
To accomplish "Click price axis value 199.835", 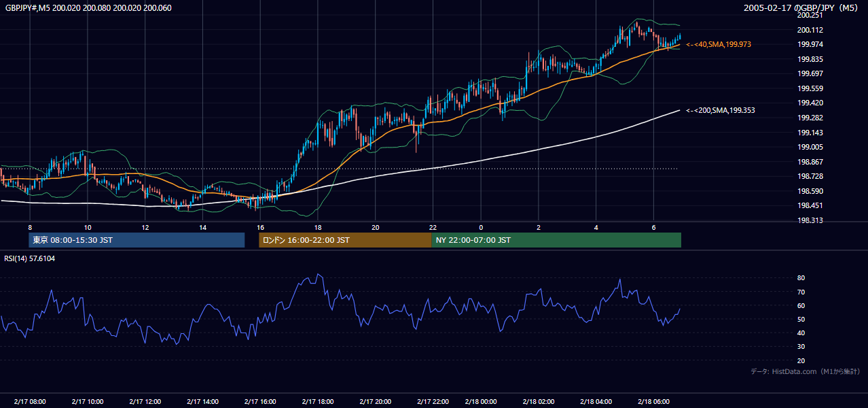I will click(810, 59).
